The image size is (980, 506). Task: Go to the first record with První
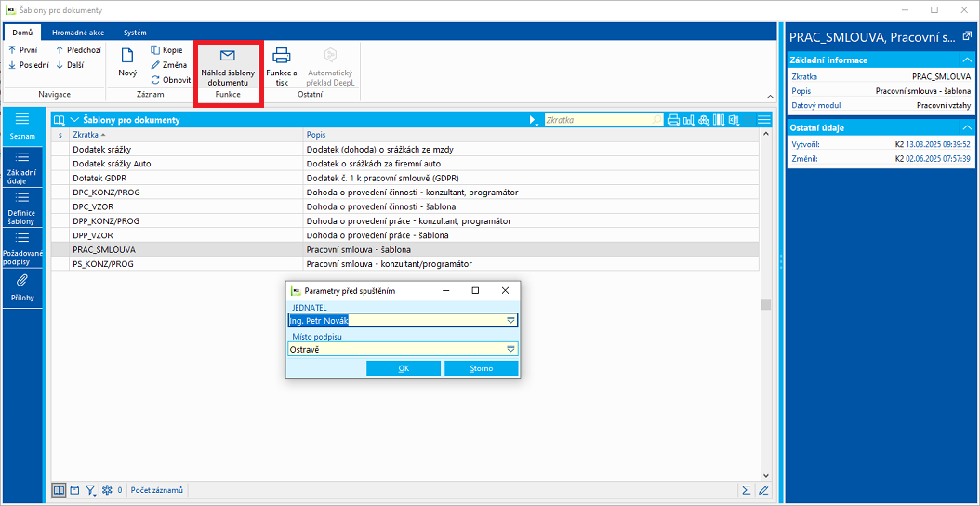(24, 50)
